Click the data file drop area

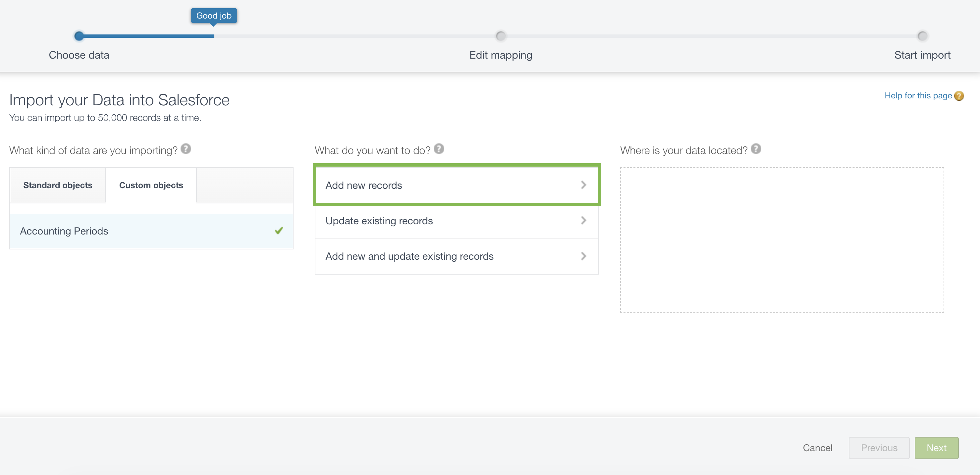(x=782, y=240)
